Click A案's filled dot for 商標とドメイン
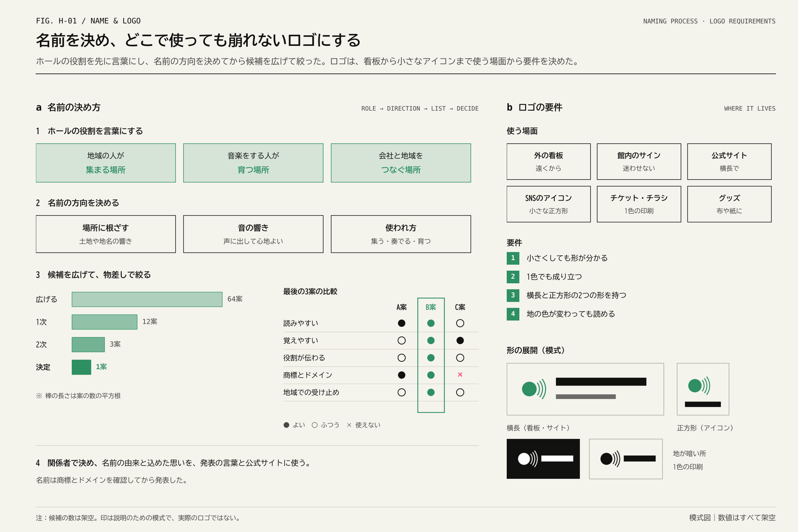This screenshot has width=798, height=532. click(402, 375)
